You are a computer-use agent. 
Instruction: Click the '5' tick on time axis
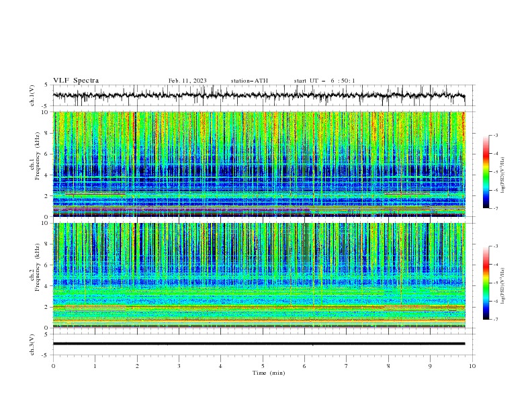263,366
